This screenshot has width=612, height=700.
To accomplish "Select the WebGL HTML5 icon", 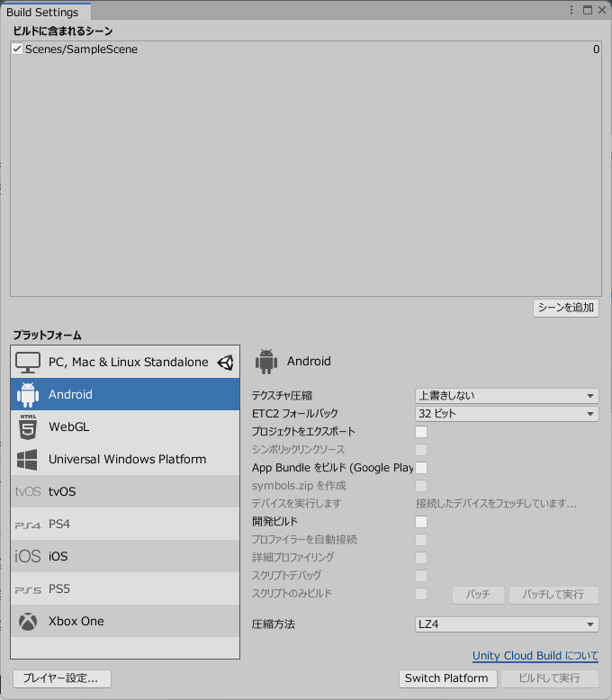I will 28,427.
